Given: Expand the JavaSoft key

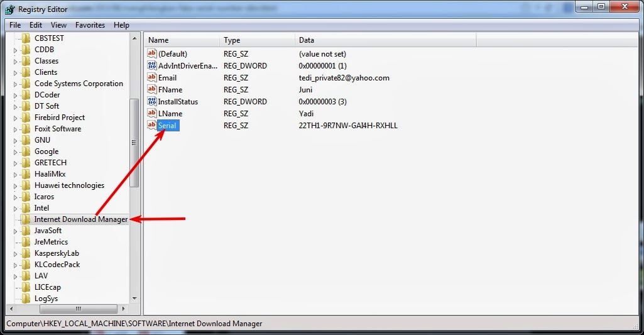Looking at the screenshot, I should point(15,231).
